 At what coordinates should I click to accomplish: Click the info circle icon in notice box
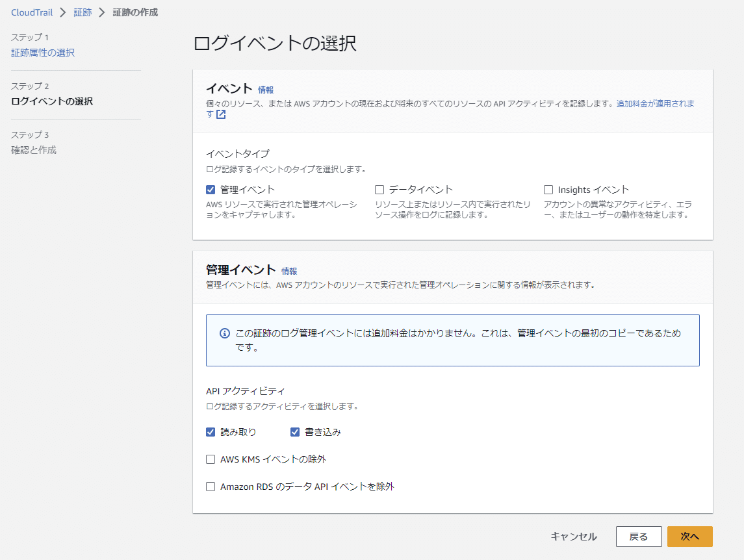[225, 333]
